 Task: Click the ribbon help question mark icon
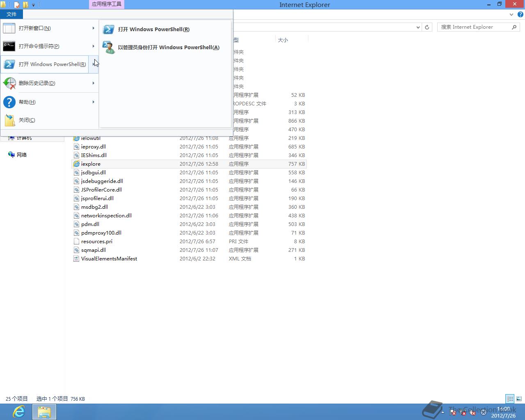pyautogui.click(x=520, y=14)
